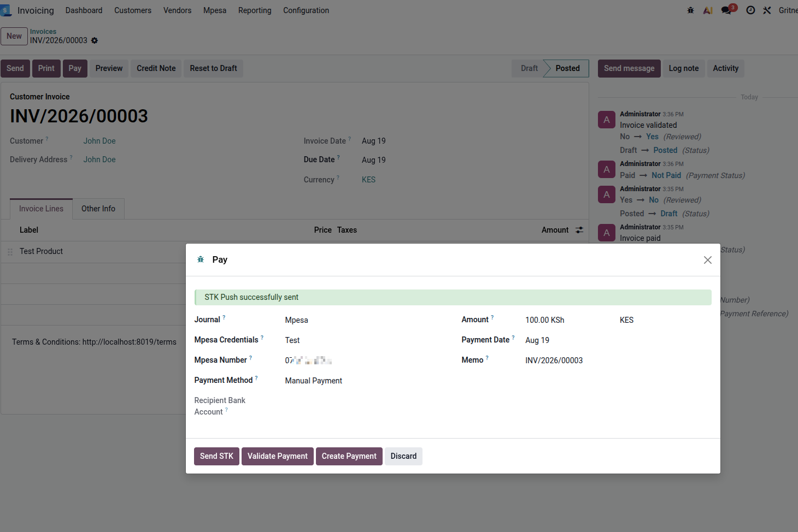Click the help mark beside Mpesa Number
798x532 pixels.
click(250, 358)
